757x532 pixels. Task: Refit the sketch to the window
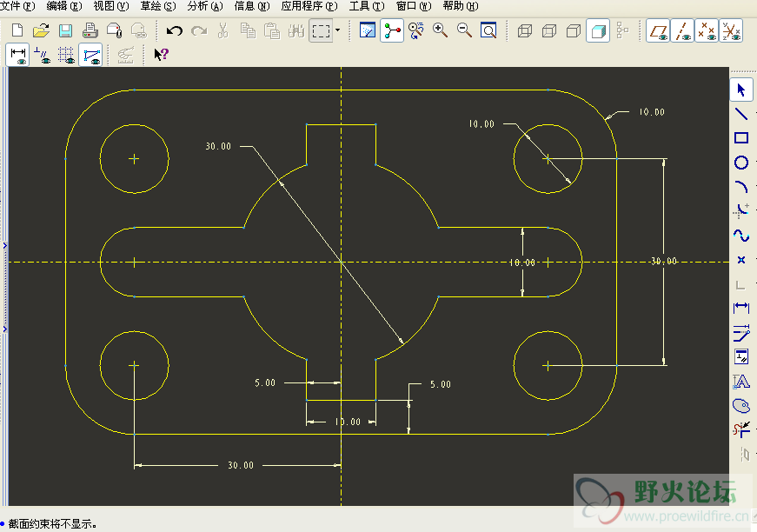point(488,30)
